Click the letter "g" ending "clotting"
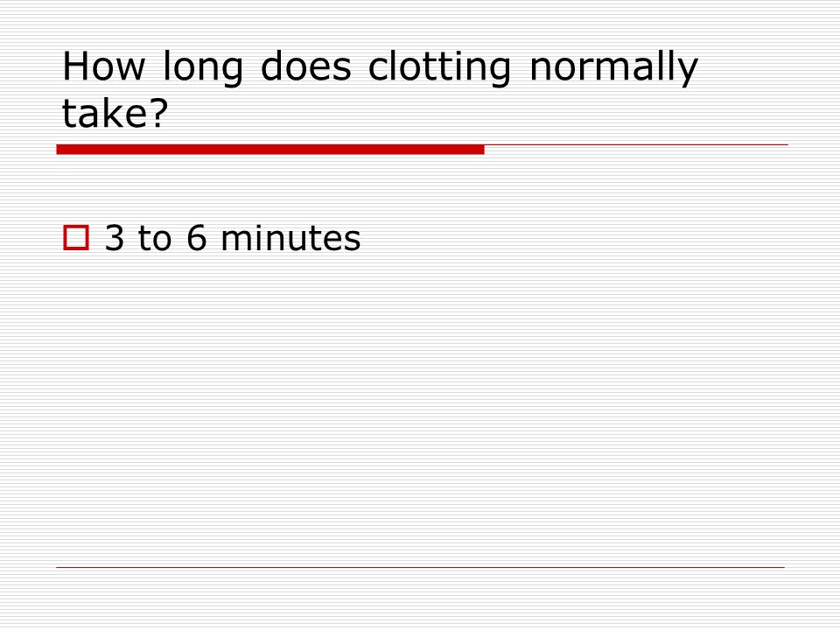Image resolution: width=840 pixels, height=630 pixels. 500,73
